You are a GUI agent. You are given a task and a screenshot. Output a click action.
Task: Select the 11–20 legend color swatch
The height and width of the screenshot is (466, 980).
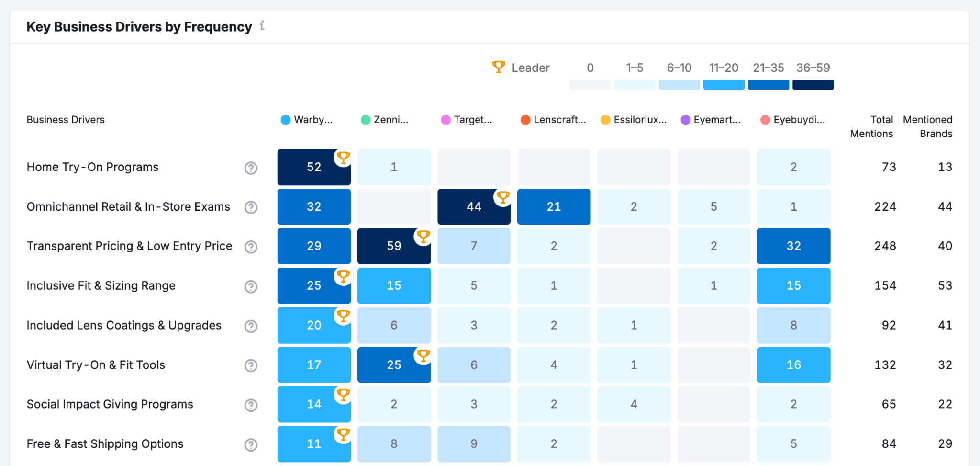(x=724, y=85)
